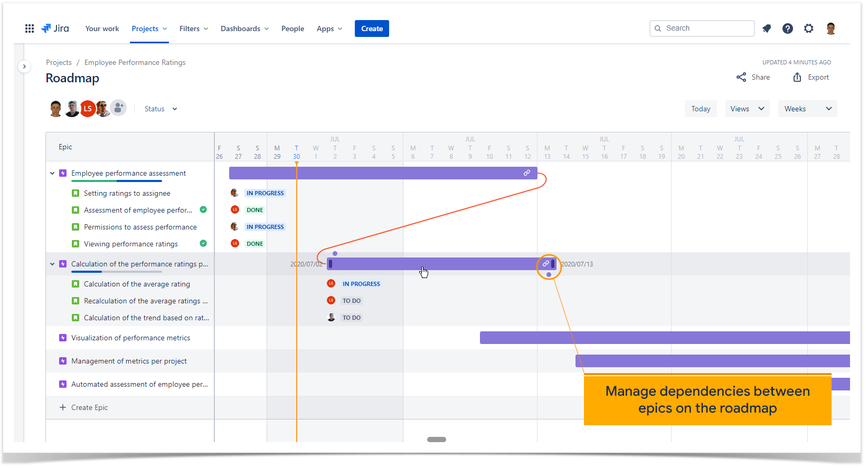Open the help question mark icon

(x=788, y=28)
